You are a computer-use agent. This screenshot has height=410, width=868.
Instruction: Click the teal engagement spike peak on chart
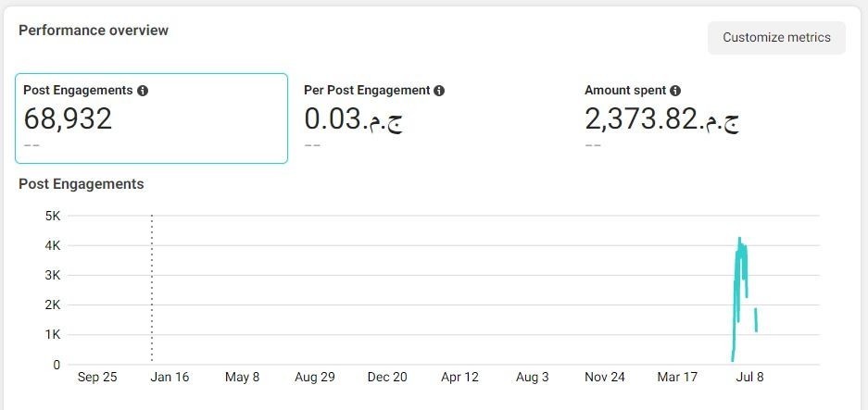[x=739, y=240]
